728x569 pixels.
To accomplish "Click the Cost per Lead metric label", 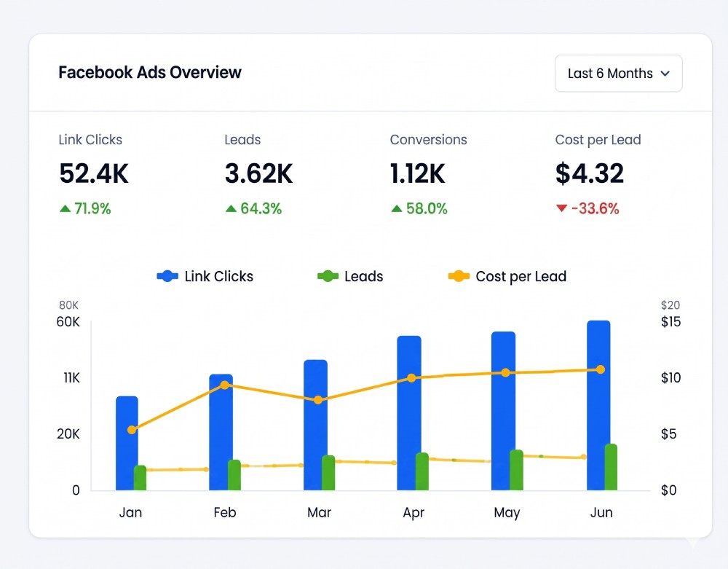I will [x=598, y=141].
